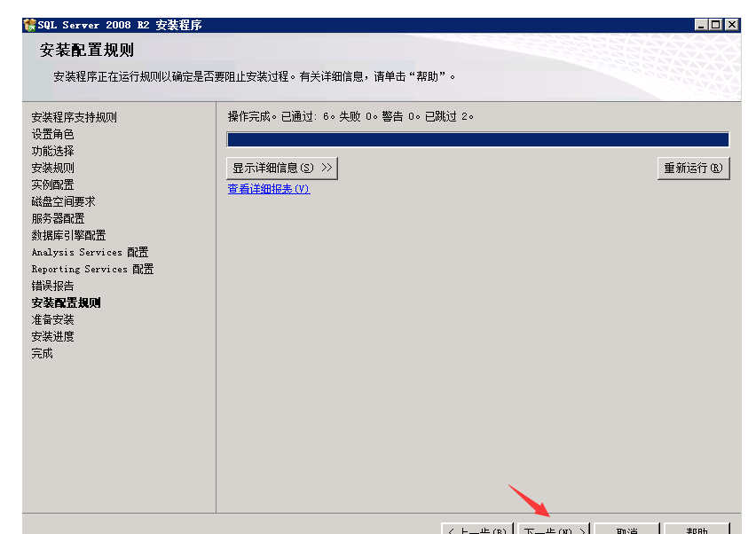Screen dimensions: 756x534
Task: Select the 安装进度 step
Action: point(52,336)
